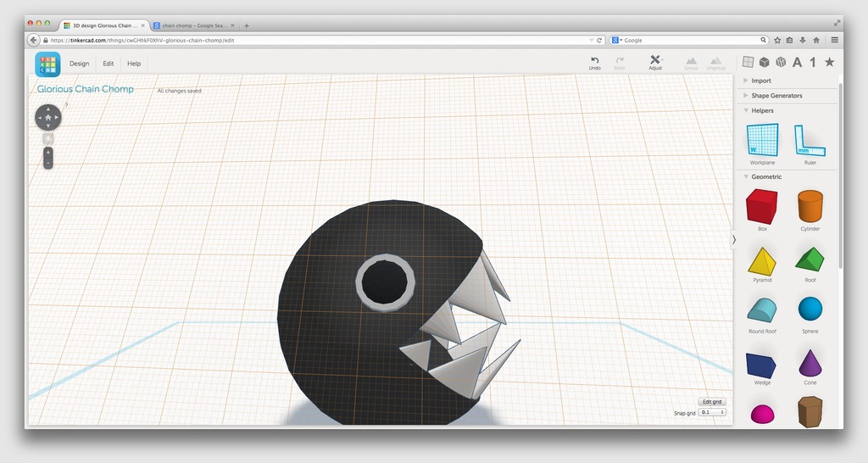868x463 pixels.
Task: Open the Help menu
Action: pyautogui.click(x=134, y=64)
